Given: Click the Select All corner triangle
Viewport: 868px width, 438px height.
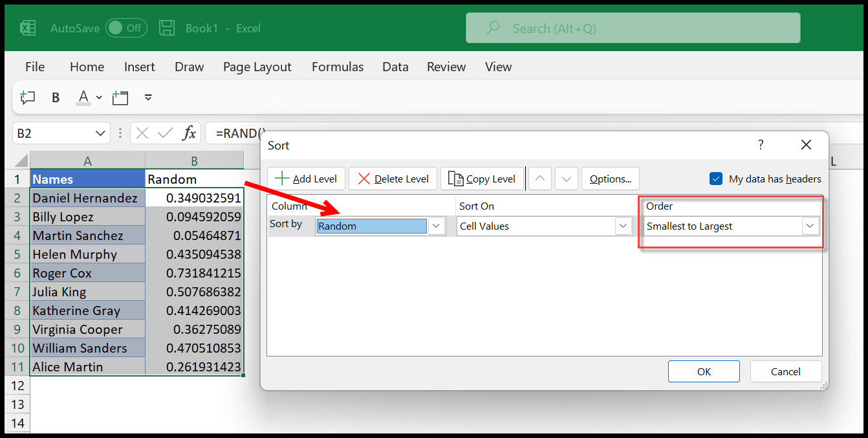Looking at the screenshot, I should (x=21, y=160).
